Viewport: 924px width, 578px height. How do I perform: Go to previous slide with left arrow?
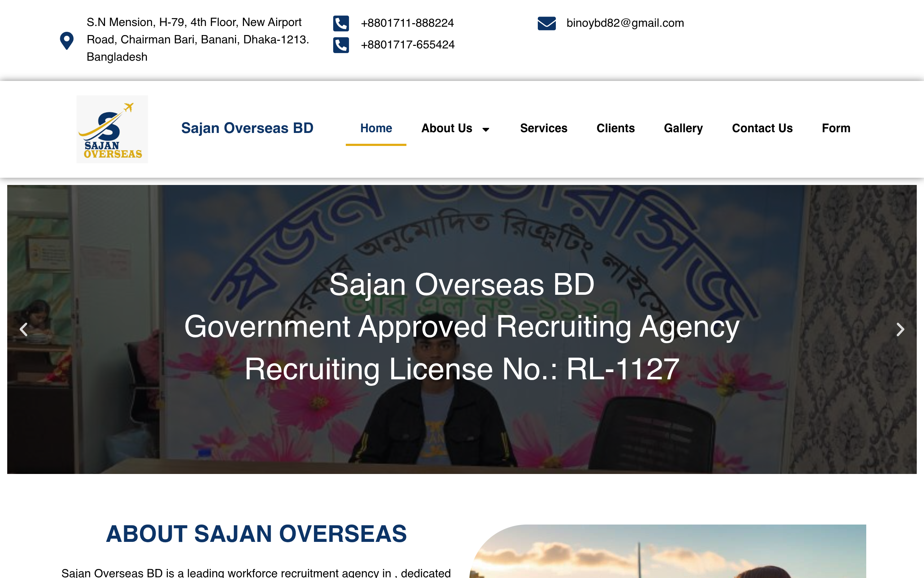(24, 329)
